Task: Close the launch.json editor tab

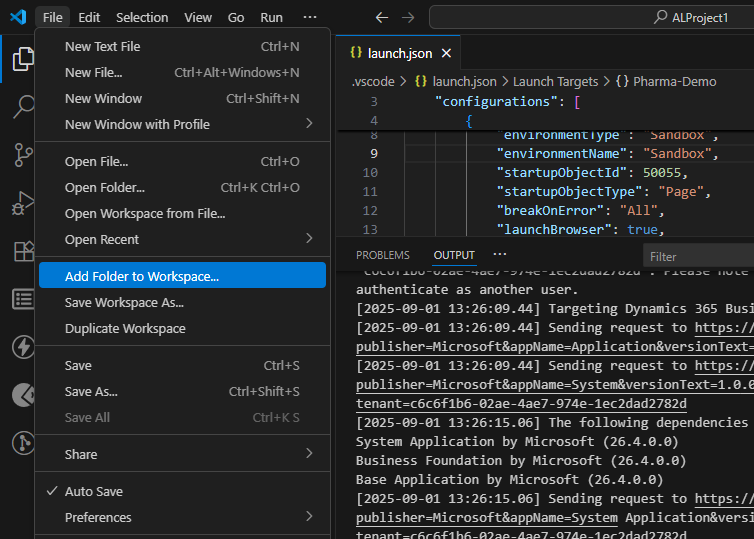Action: pos(445,53)
